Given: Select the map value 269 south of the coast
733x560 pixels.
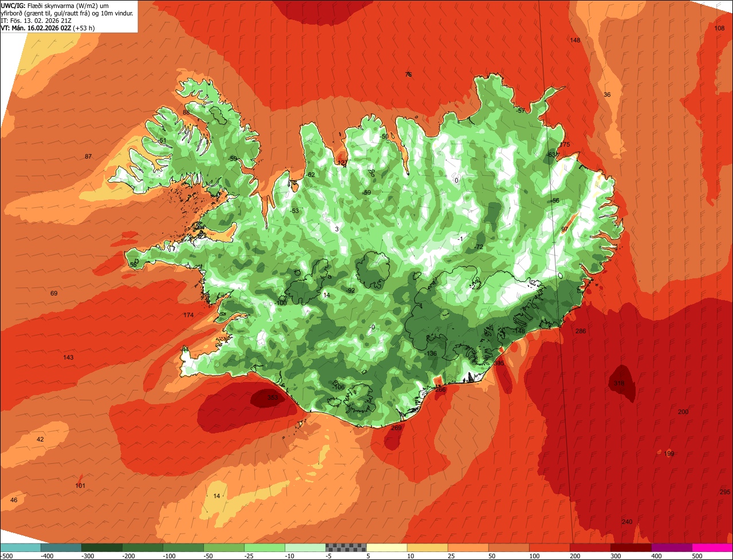Looking at the screenshot, I should click(x=396, y=428).
